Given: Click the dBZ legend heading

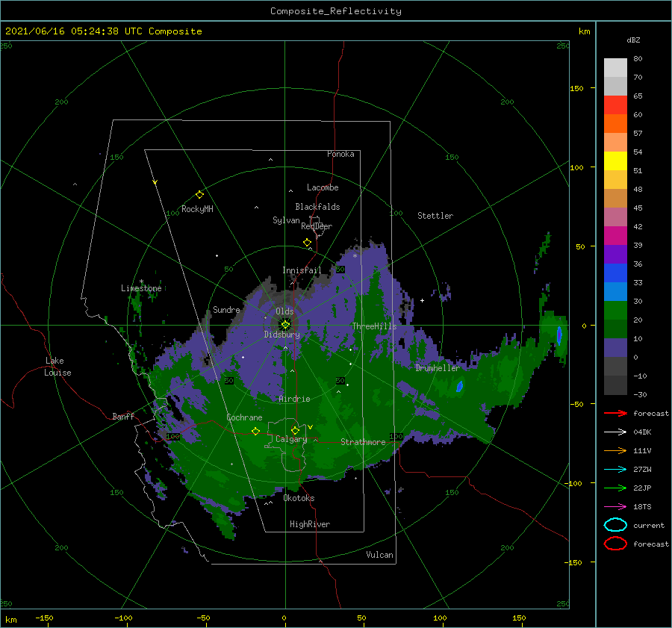Looking at the screenshot, I should pyautogui.click(x=633, y=40).
